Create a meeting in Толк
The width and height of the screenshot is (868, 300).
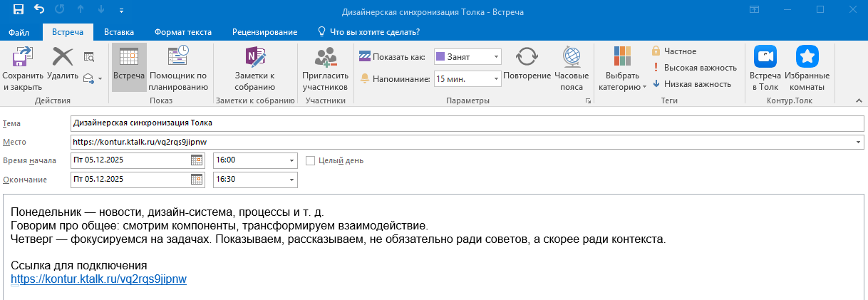765,58
